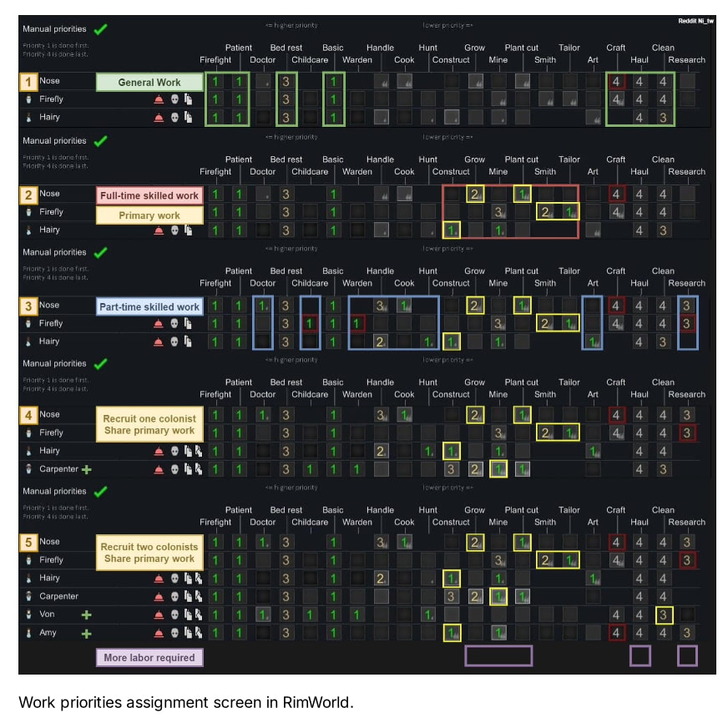Viewport: 728px width, 718px height.
Task: Click Childcare column header in panel 3
Action: click(310, 283)
